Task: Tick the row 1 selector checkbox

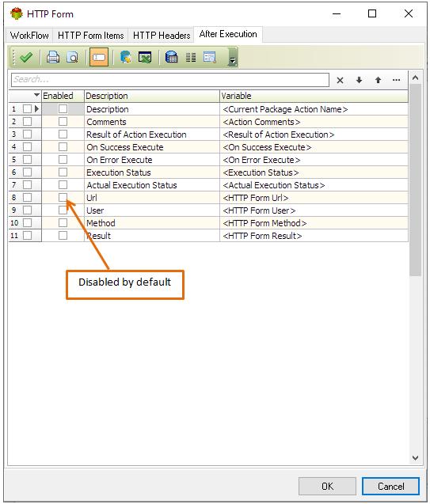Action: point(28,109)
